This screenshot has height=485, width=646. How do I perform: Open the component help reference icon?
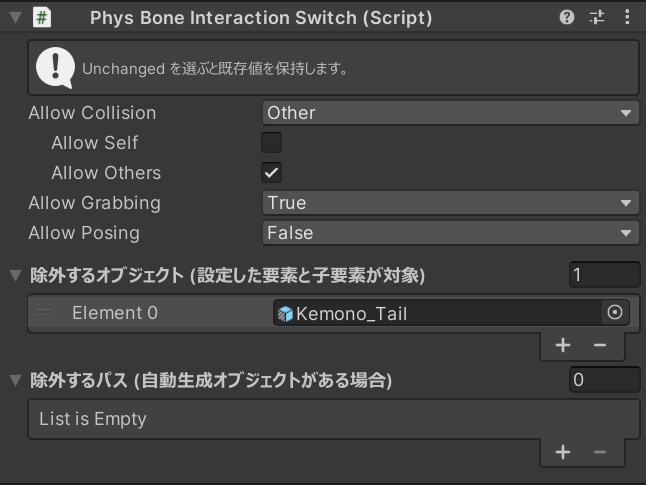click(x=568, y=17)
